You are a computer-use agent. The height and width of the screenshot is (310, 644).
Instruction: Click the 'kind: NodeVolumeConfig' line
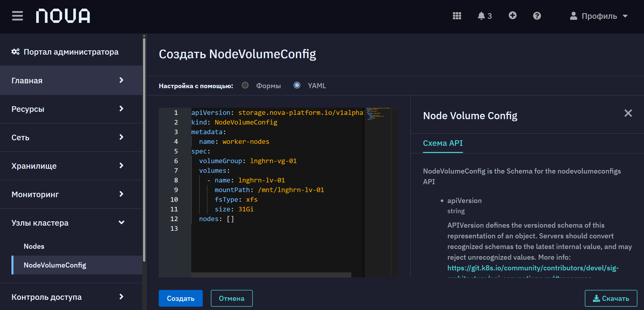point(234,122)
